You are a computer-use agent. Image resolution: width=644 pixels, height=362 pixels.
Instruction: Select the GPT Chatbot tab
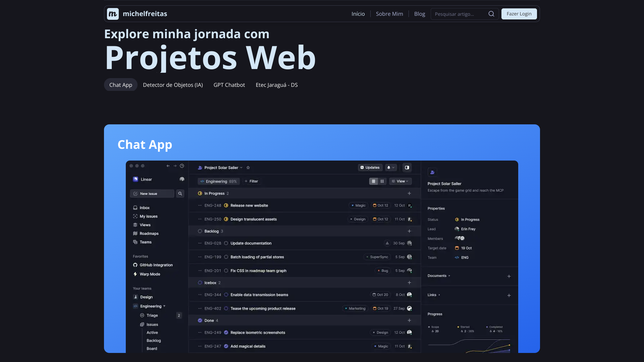[229, 85]
